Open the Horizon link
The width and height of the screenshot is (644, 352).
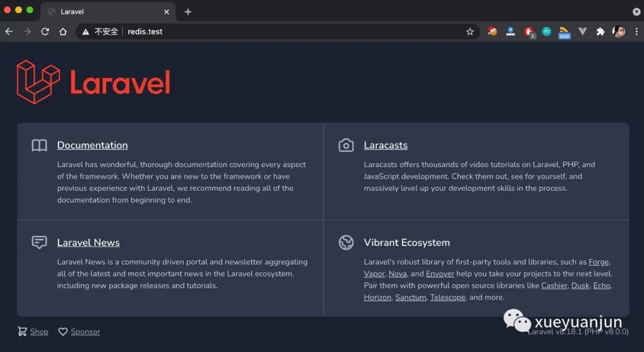coord(377,297)
